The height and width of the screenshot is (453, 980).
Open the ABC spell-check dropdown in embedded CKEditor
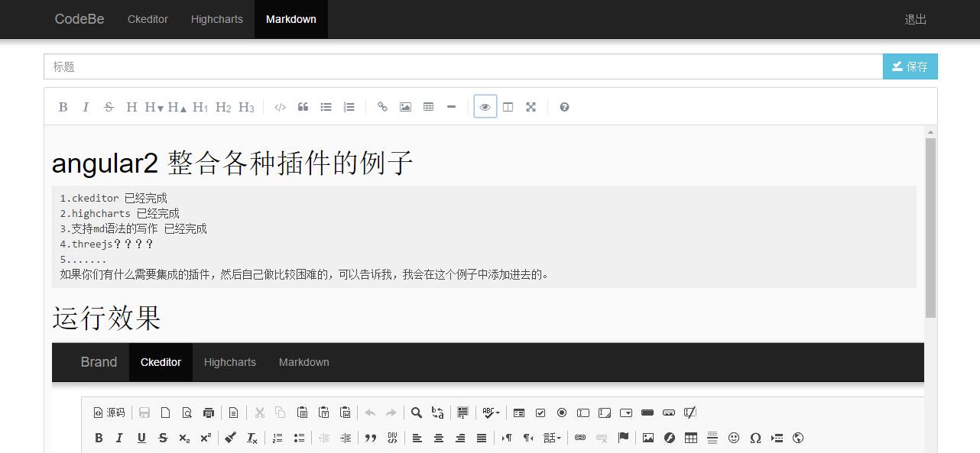click(491, 413)
